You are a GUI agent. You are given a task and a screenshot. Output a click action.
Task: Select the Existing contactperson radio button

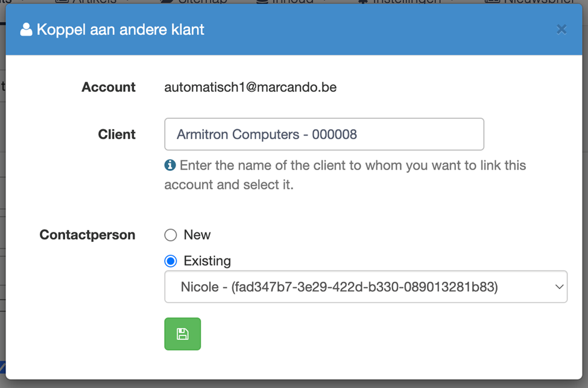click(171, 261)
